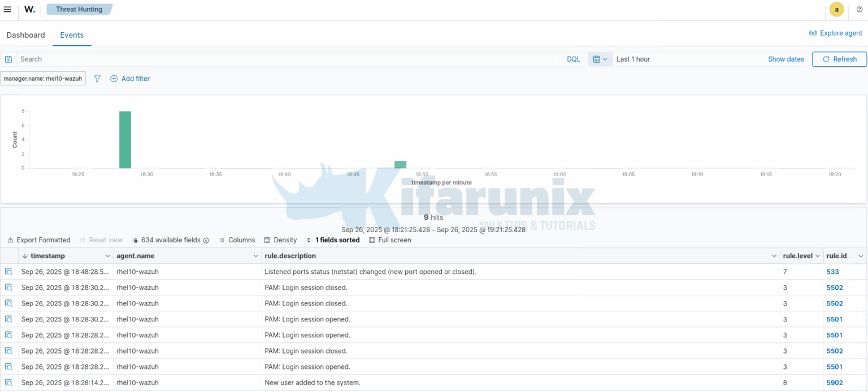This screenshot has width=868, height=392.
Task: Expand the first event row using the inspect icon
Action: (x=8, y=272)
